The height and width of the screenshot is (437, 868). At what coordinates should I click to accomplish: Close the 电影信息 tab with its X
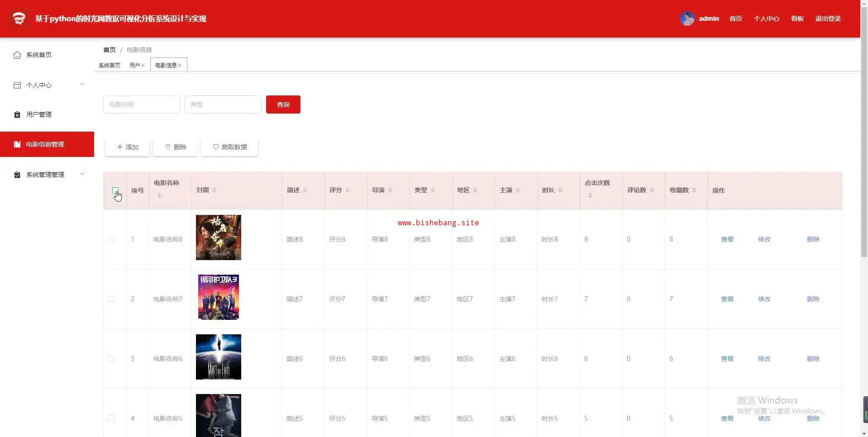point(180,66)
